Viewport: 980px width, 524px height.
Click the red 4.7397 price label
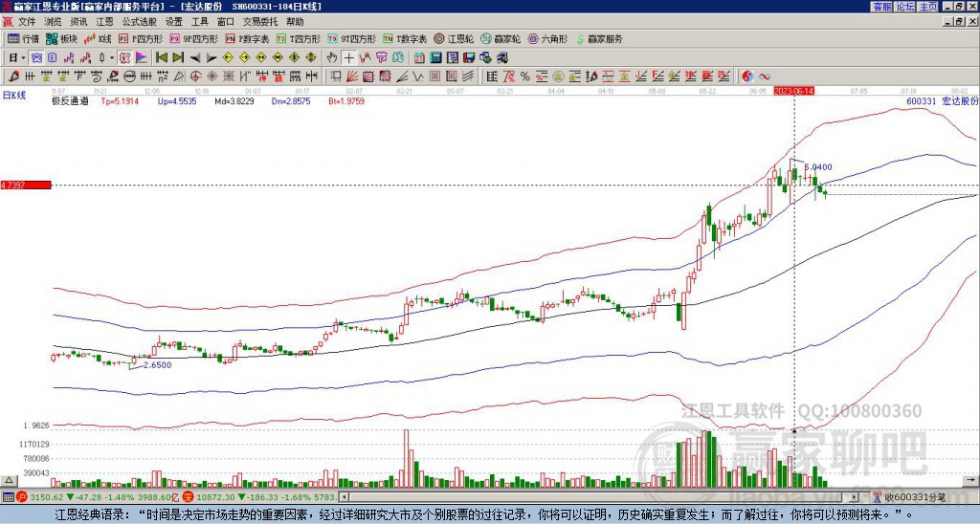[x=26, y=186]
